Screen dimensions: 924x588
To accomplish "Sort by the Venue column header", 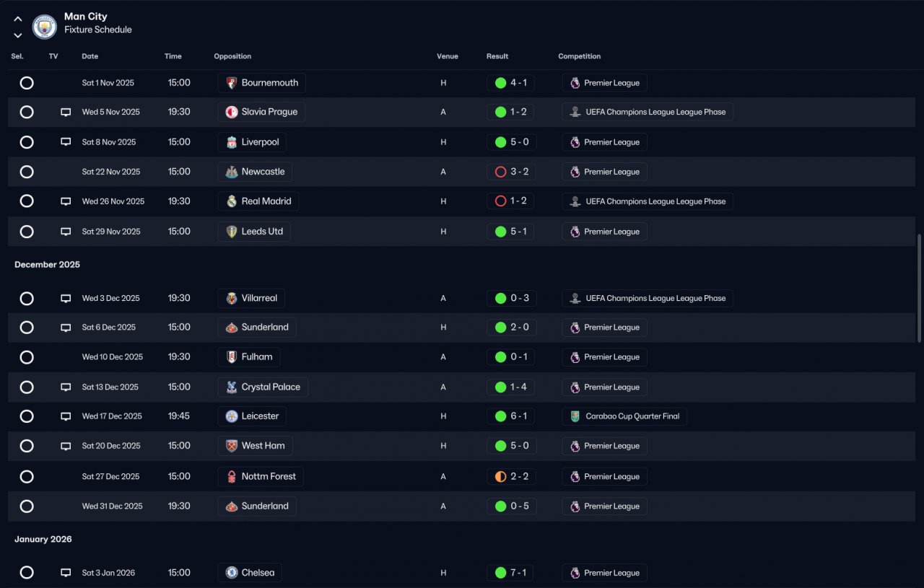I will (x=448, y=56).
